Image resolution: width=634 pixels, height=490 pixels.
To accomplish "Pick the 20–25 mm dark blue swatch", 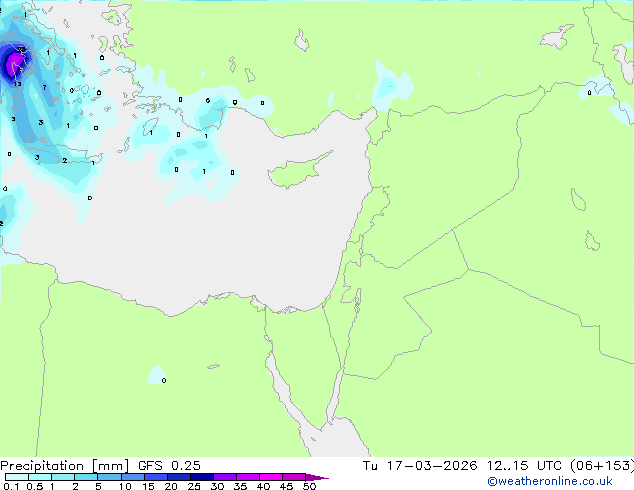I will coord(179,477).
